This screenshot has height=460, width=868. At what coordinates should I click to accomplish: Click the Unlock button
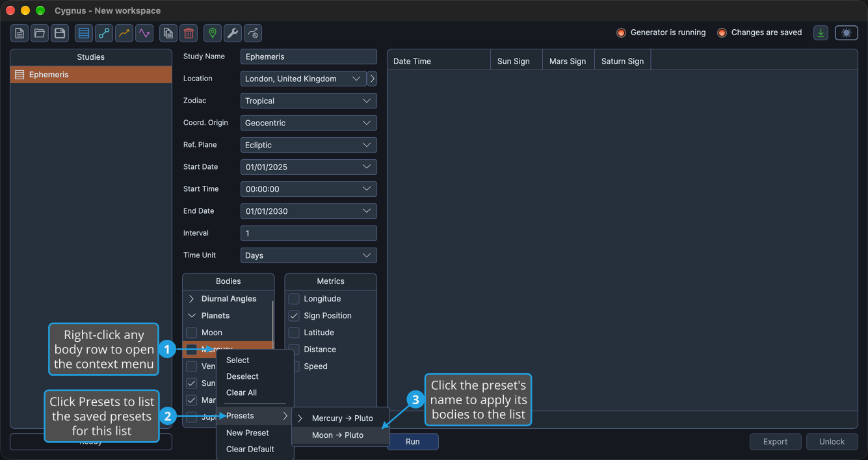point(832,442)
